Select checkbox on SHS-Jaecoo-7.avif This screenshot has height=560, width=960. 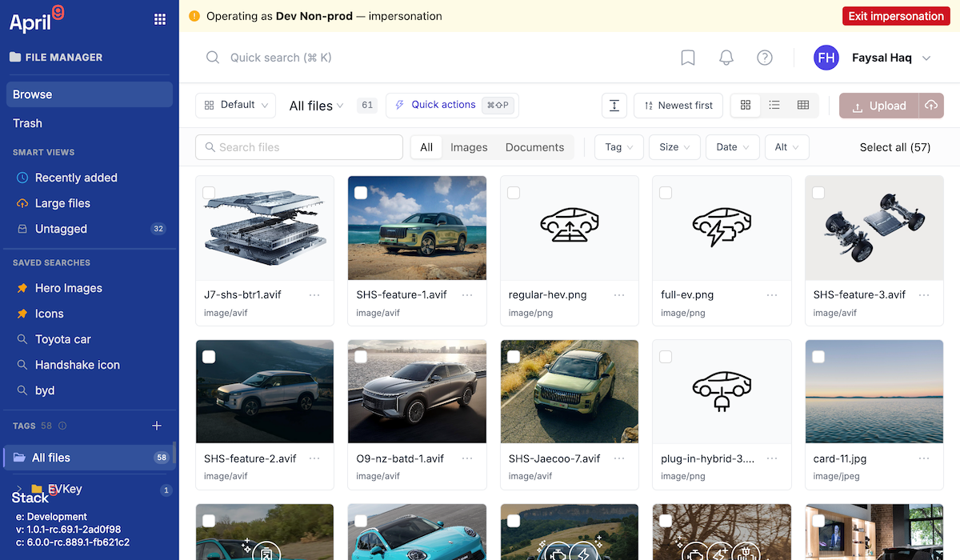tap(514, 357)
